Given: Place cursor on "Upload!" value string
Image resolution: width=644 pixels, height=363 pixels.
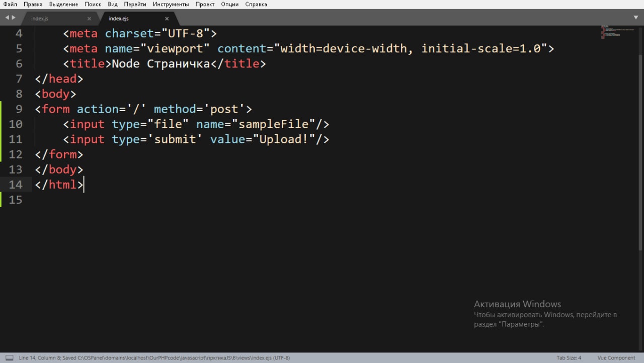Looking at the screenshot, I should pos(284,139).
